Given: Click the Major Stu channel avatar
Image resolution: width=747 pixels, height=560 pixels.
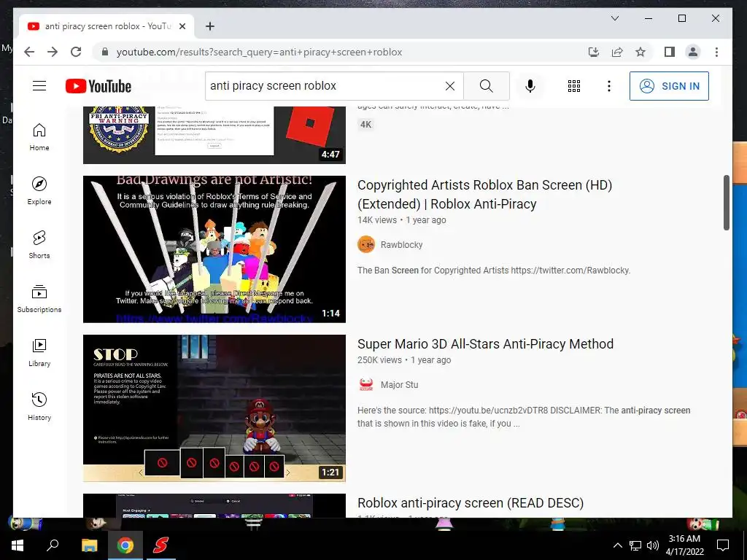Looking at the screenshot, I should point(366,385).
